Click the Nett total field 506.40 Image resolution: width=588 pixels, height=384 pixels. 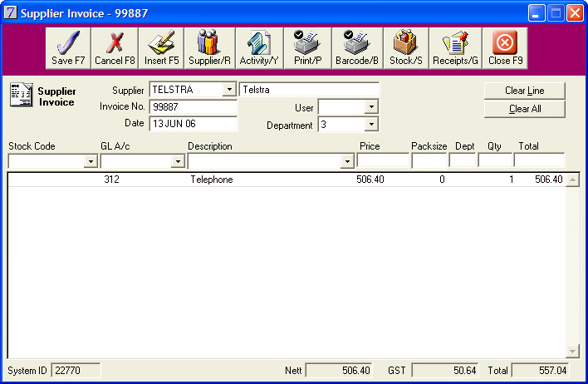(339, 371)
